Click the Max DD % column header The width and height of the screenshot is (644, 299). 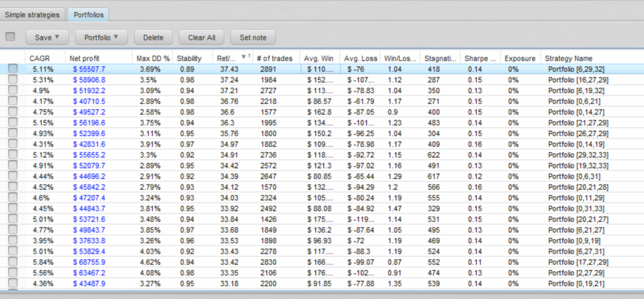153,58
